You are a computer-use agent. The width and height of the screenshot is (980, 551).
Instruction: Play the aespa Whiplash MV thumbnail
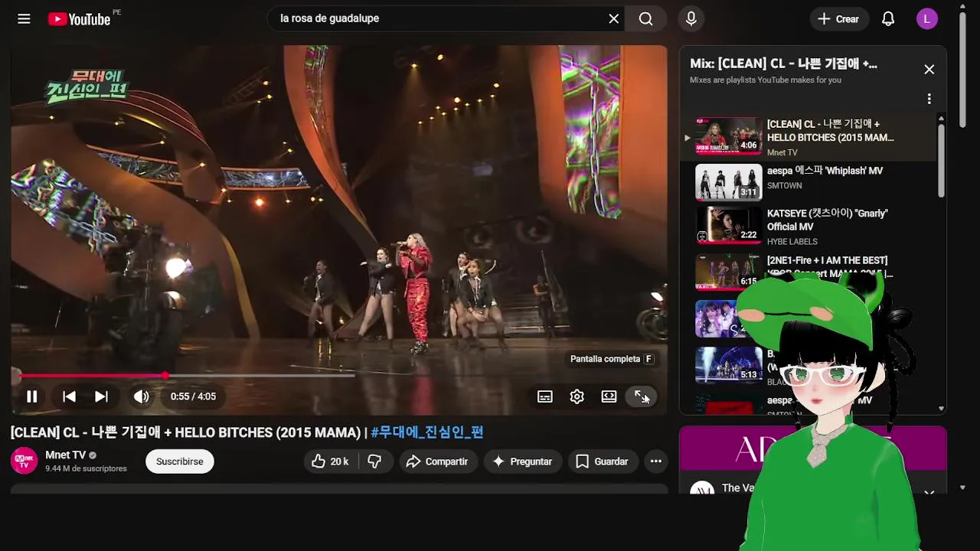pyautogui.click(x=729, y=182)
